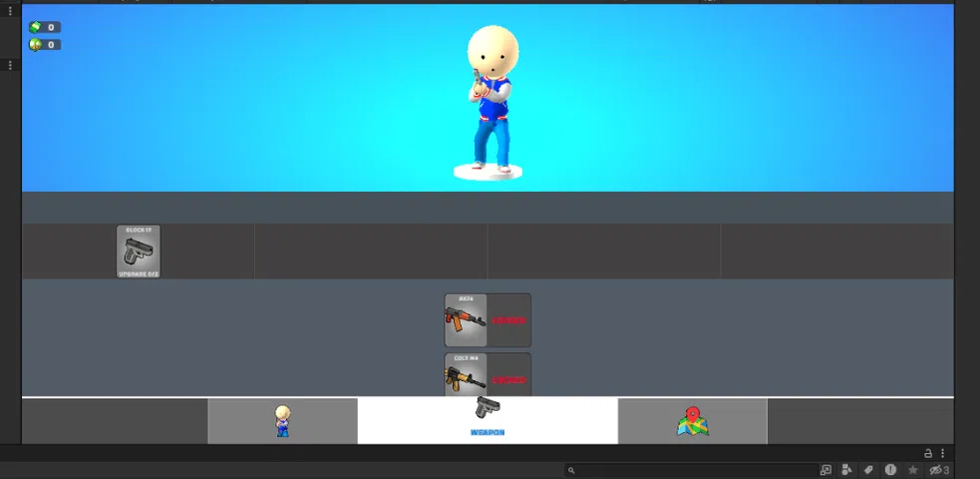Select the Glock 17 weapon card

[x=139, y=250]
